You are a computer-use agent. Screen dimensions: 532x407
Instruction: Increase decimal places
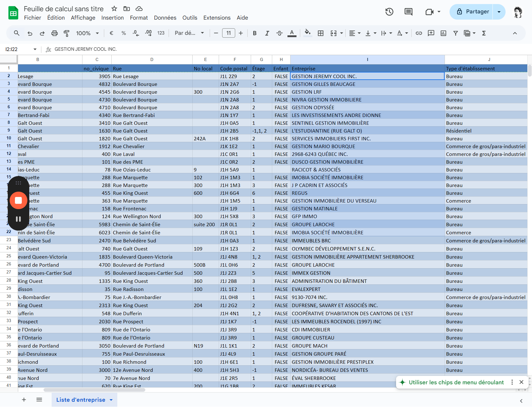(148, 33)
